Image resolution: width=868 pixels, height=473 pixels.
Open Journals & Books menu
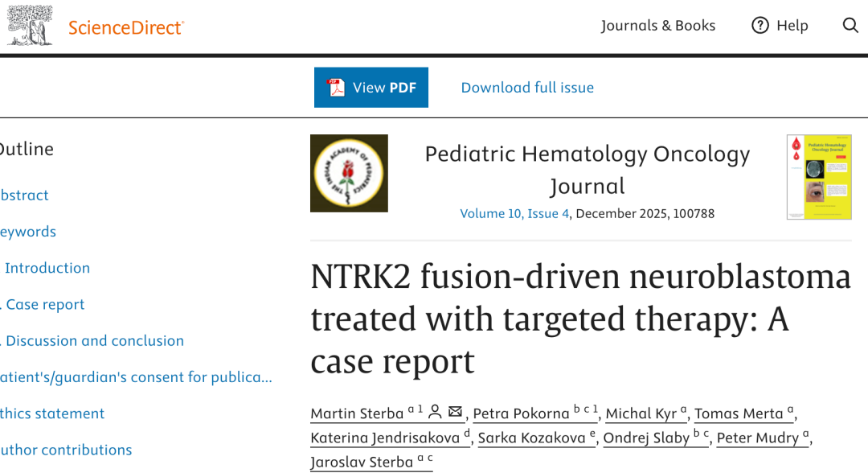[x=658, y=26]
